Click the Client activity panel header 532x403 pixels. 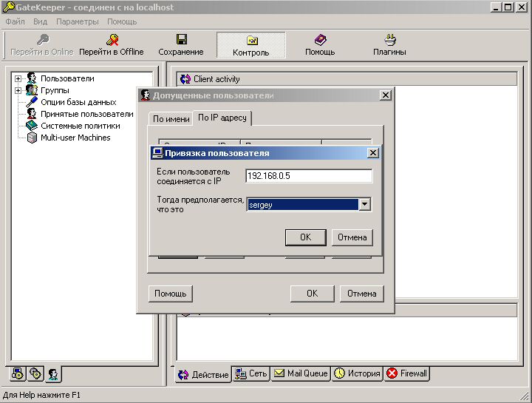pyautogui.click(x=347, y=79)
